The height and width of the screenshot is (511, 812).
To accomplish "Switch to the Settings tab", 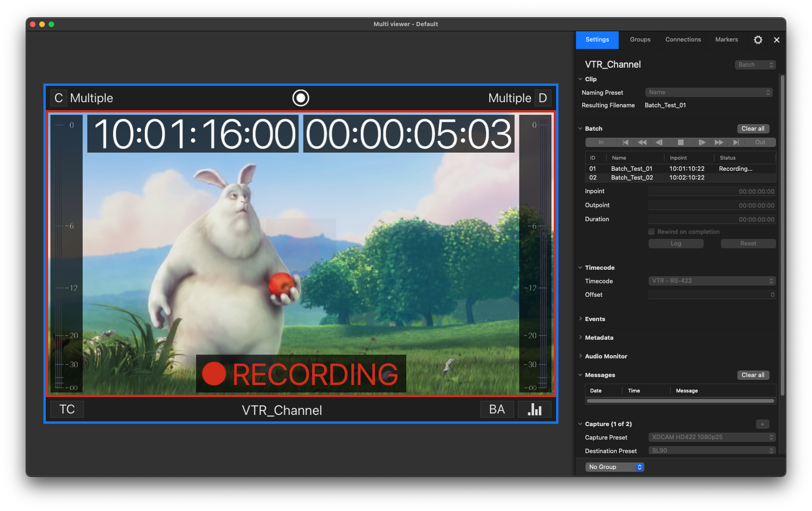I will (597, 40).
